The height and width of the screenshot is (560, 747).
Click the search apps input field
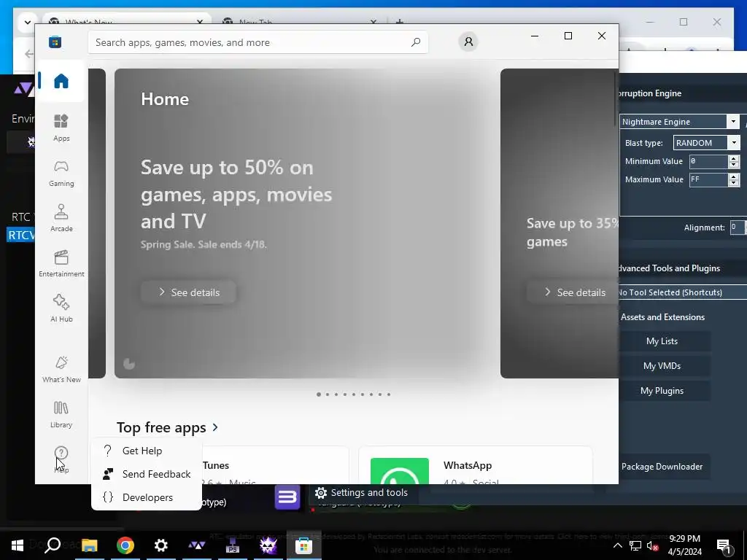pyautogui.click(x=258, y=42)
